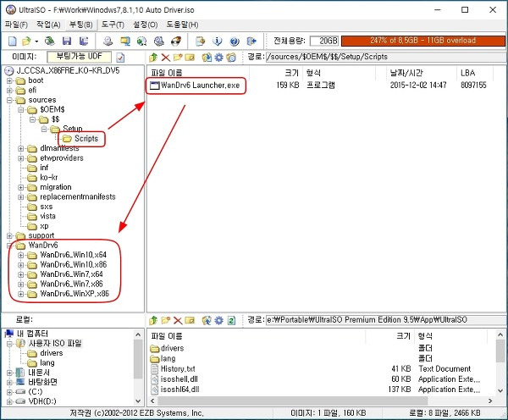Click the 20GB total size field
This screenshot has width=508, height=420.
(x=324, y=41)
